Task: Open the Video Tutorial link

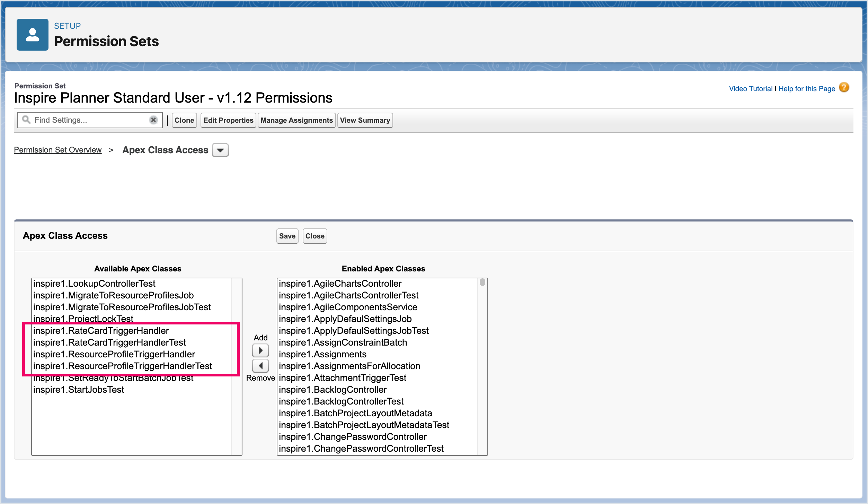Action: click(x=751, y=89)
